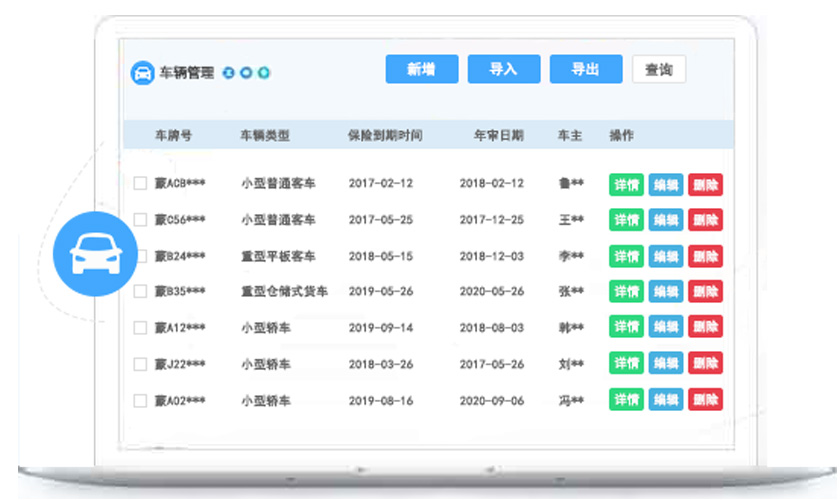Edit the 蒙J22*** row with 编辑
Screen dimensions: 840x500
tap(666, 364)
